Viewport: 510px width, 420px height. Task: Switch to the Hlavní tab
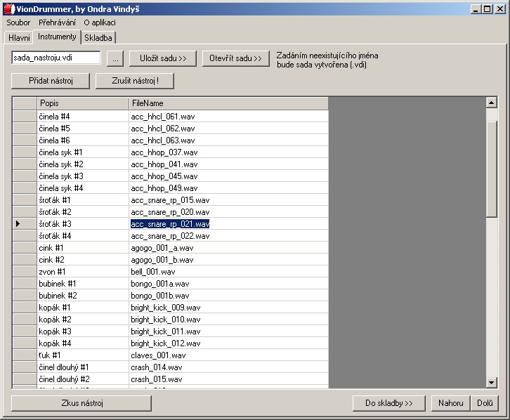point(19,38)
